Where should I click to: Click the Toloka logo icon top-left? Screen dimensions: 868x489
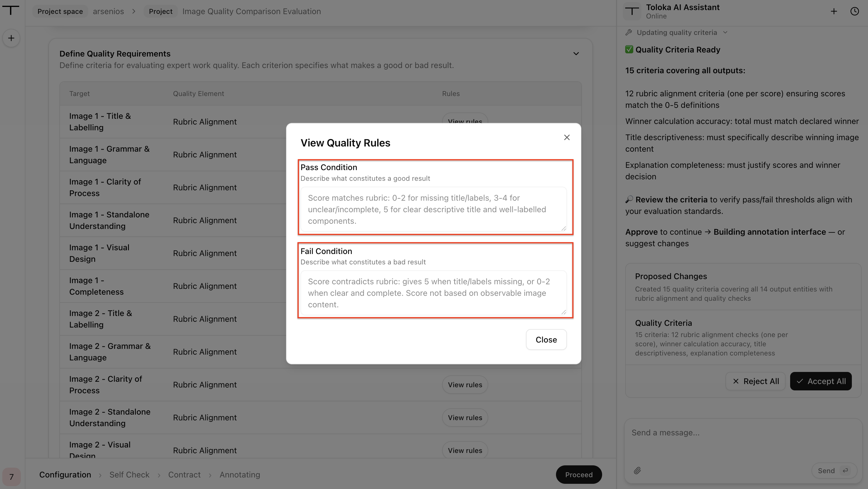[11, 10]
